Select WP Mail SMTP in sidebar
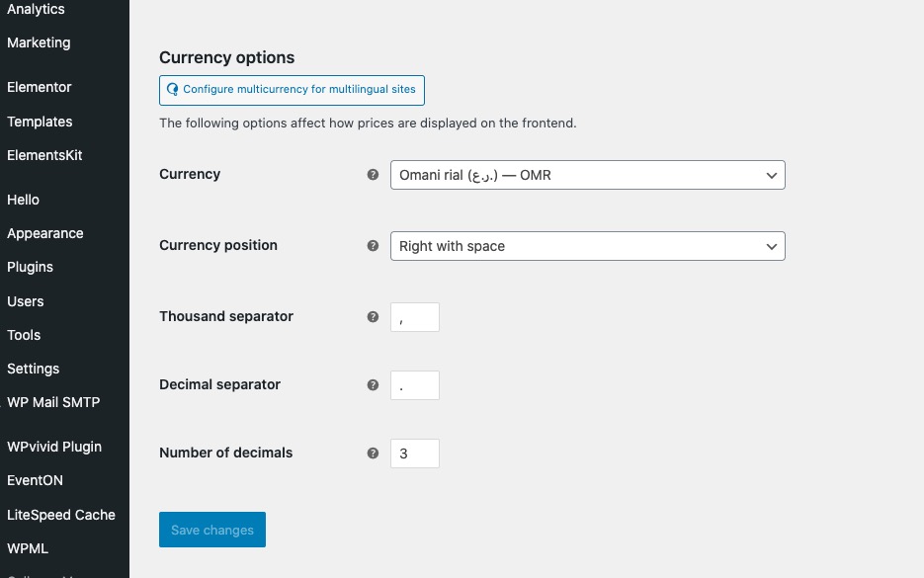Screen dimensions: 924x578 click(x=53, y=402)
